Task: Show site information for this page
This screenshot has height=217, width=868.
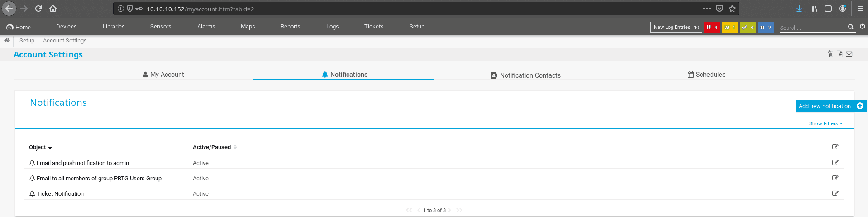Action: point(121,9)
